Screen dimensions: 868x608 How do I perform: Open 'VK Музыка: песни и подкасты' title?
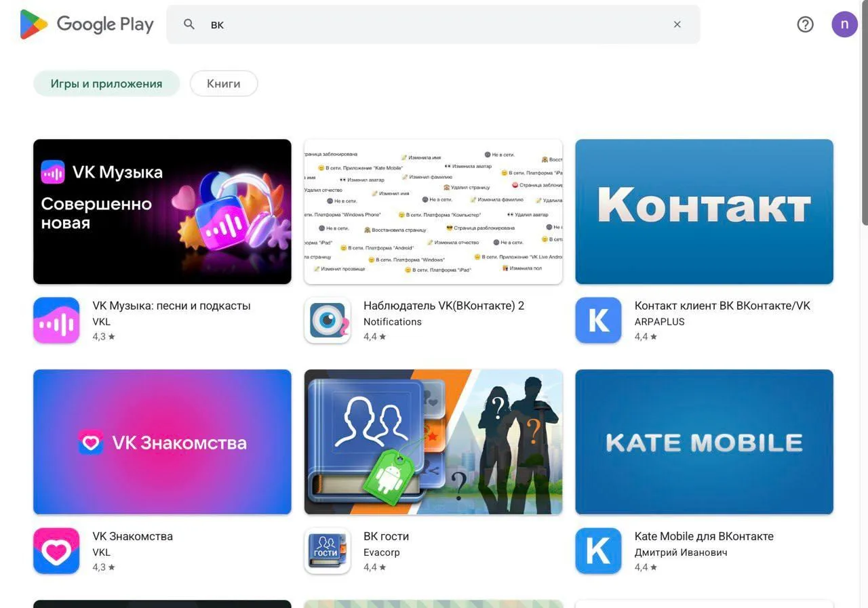(172, 306)
